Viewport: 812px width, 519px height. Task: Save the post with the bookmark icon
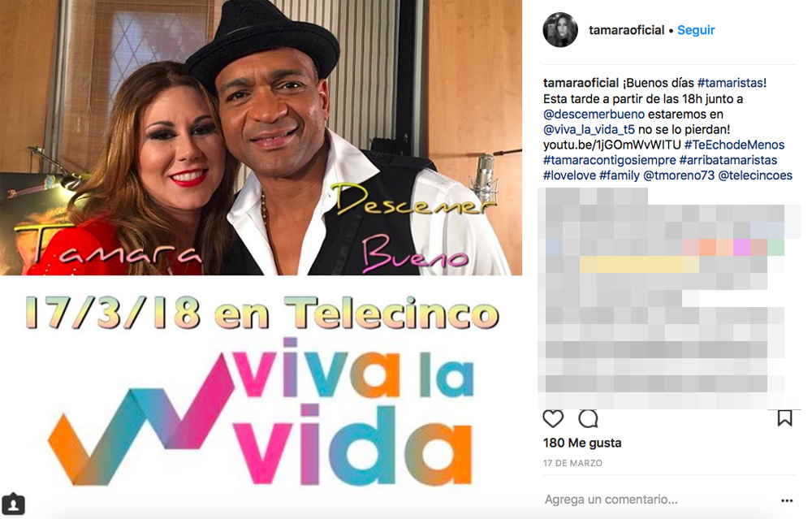784,418
